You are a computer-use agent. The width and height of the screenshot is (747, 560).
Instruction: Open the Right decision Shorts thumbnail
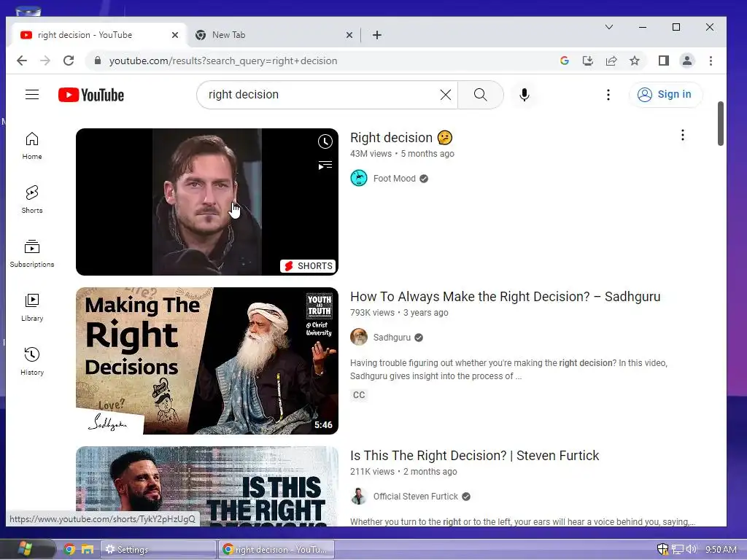tap(206, 202)
